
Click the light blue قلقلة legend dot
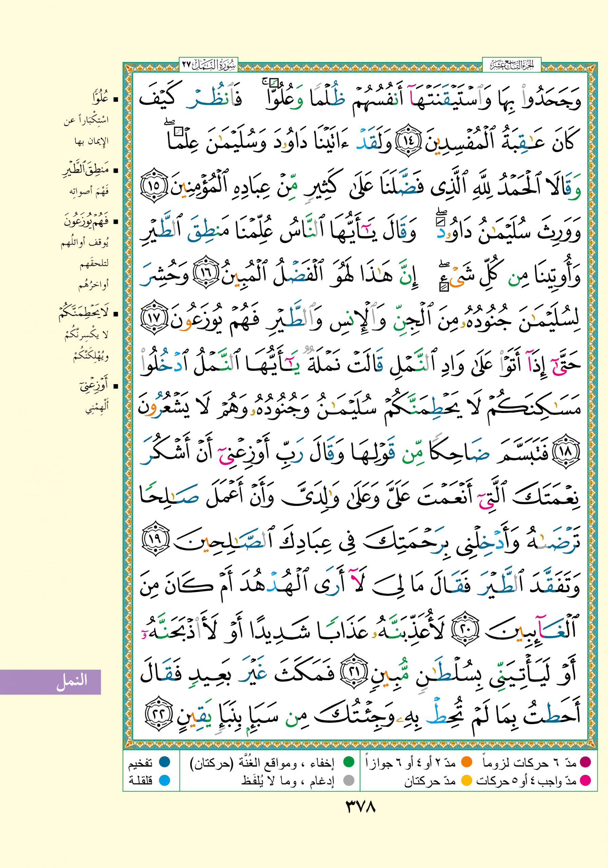coord(164,780)
